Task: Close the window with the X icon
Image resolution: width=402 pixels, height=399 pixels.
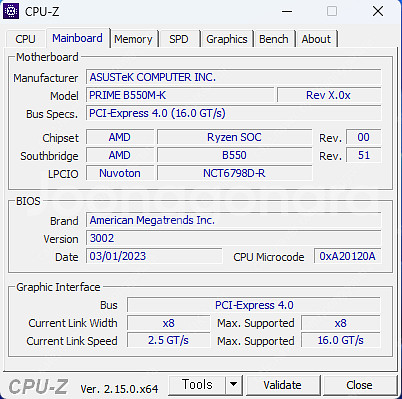Action: coord(378,11)
